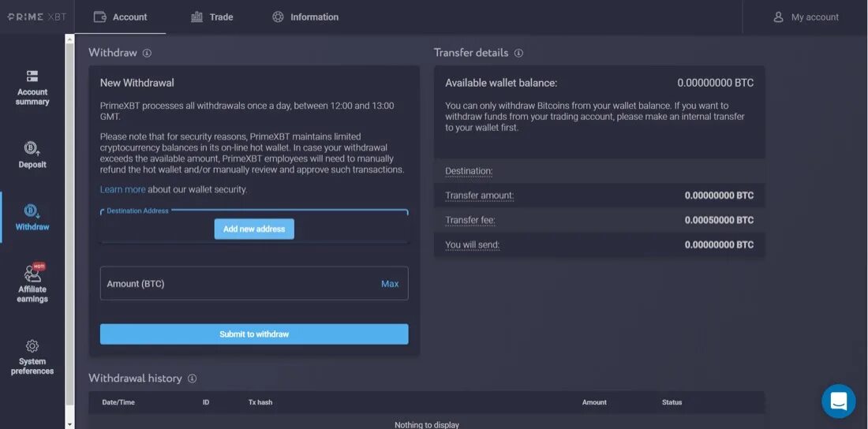The height and width of the screenshot is (429, 868).
Task: Follow the Learn more link
Action: pyautogui.click(x=122, y=189)
